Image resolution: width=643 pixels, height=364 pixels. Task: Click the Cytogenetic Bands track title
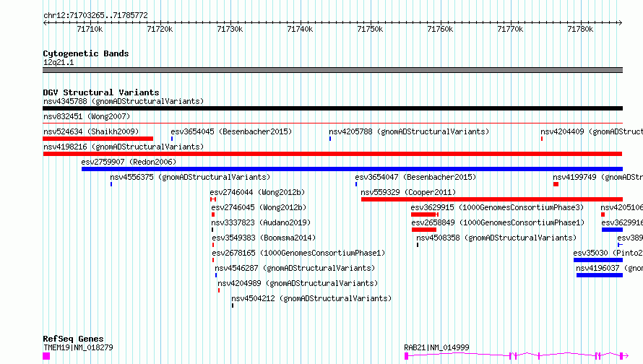(x=86, y=53)
